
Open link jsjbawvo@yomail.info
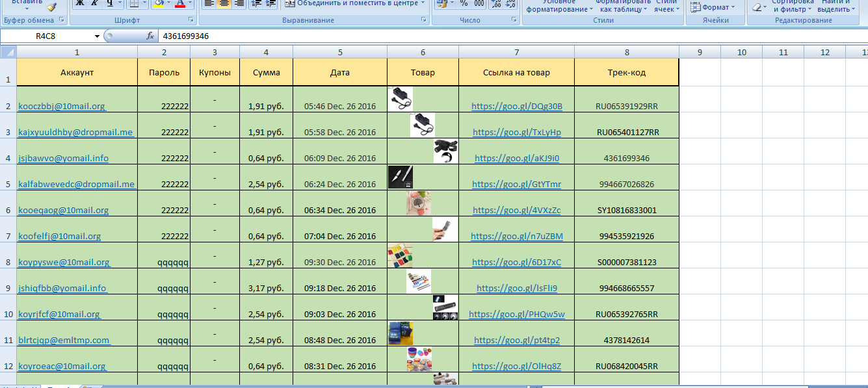pyautogui.click(x=64, y=159)
